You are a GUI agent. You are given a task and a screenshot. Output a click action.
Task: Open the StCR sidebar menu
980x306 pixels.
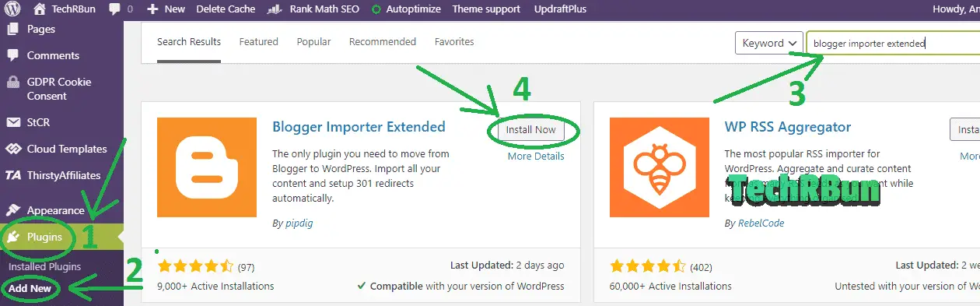pos(61,122)
